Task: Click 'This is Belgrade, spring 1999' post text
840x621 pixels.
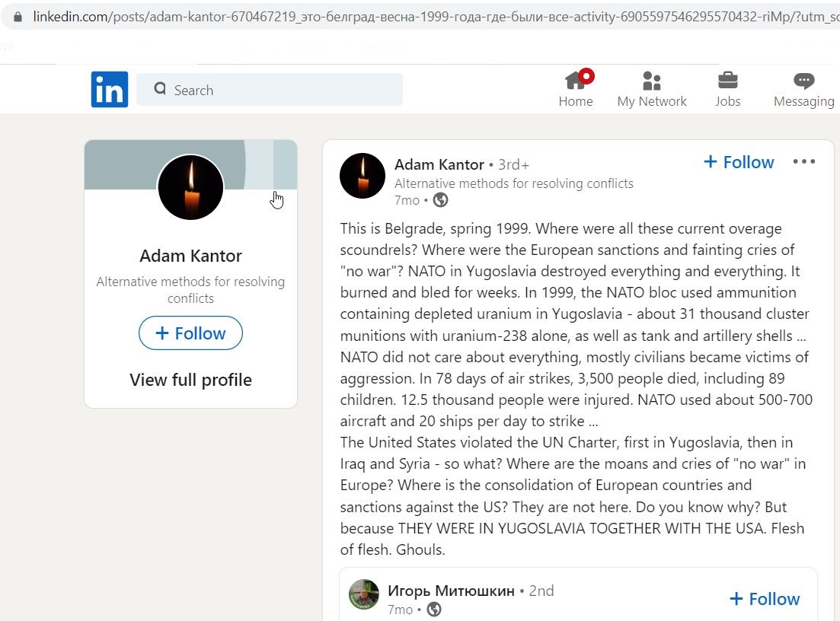Action: [x=434, y=229]
